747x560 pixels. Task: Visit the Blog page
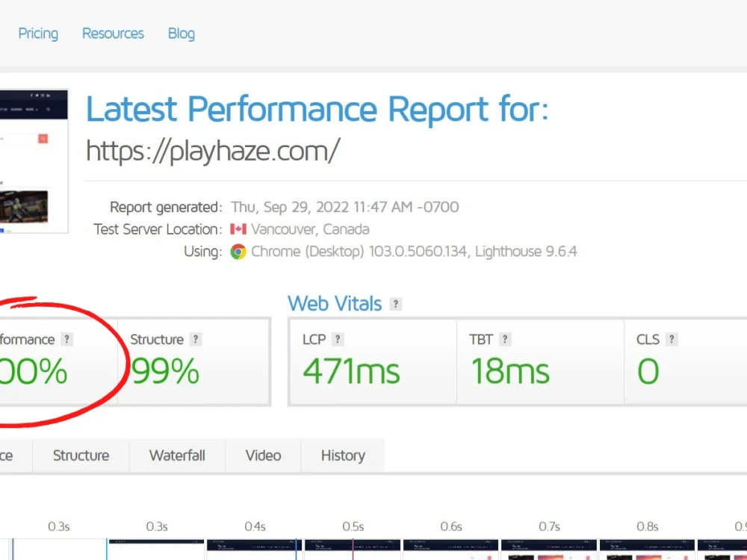tap(181, 34)
